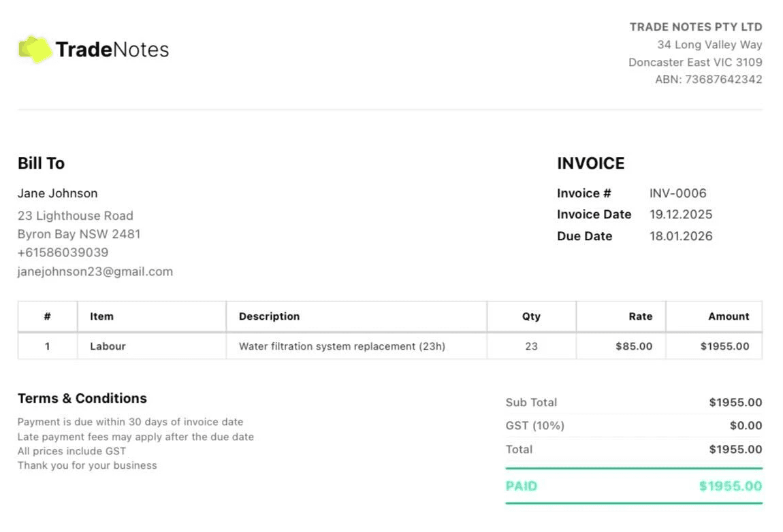This screenshot has width=783, height=532.
Task: Click the customer name Jane Johnson
Action: click(x=57, y=193)
